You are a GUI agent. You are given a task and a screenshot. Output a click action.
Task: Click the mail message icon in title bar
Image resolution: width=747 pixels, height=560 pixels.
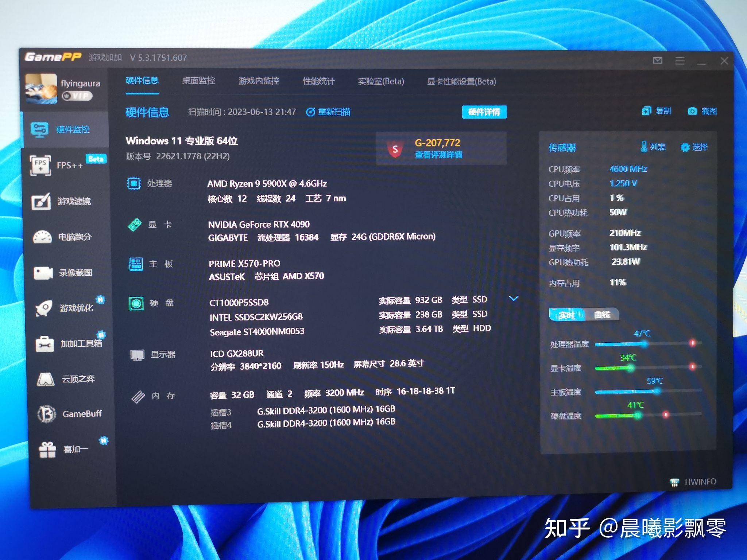coord(657,61)
